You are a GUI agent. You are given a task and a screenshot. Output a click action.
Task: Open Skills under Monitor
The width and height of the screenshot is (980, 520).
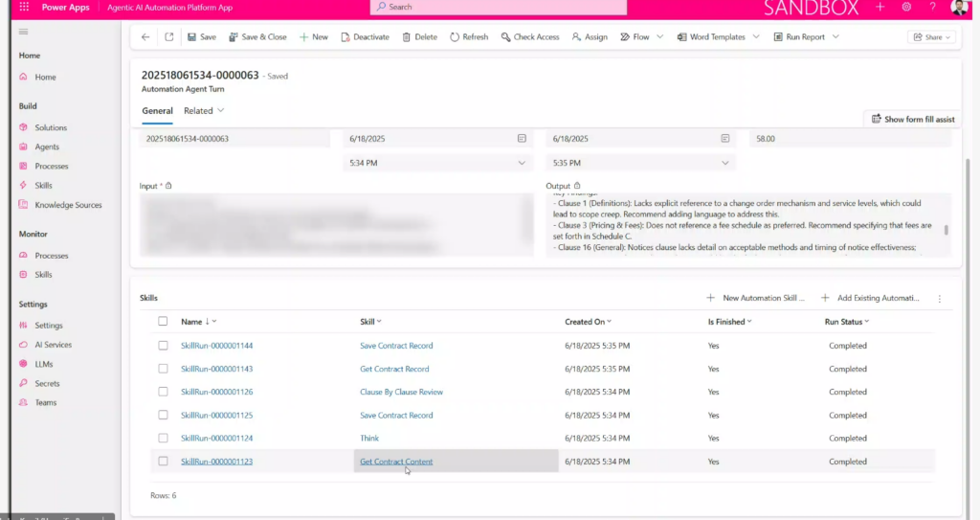43,275
